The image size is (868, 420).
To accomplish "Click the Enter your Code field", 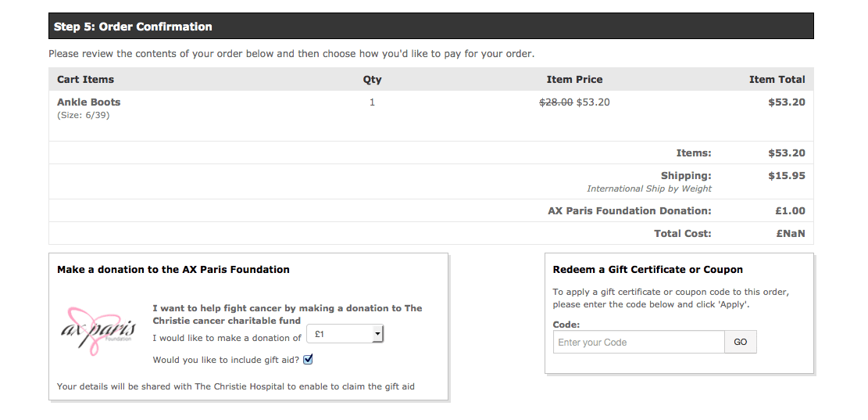I will point(638,342).
